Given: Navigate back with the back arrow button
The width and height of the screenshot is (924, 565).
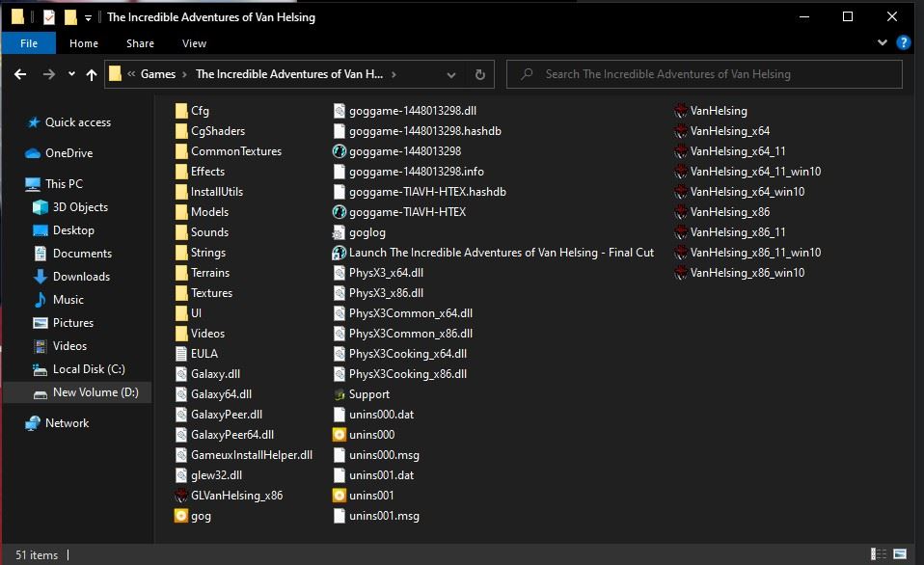Looking at the screenshot, I should (20, 74).
